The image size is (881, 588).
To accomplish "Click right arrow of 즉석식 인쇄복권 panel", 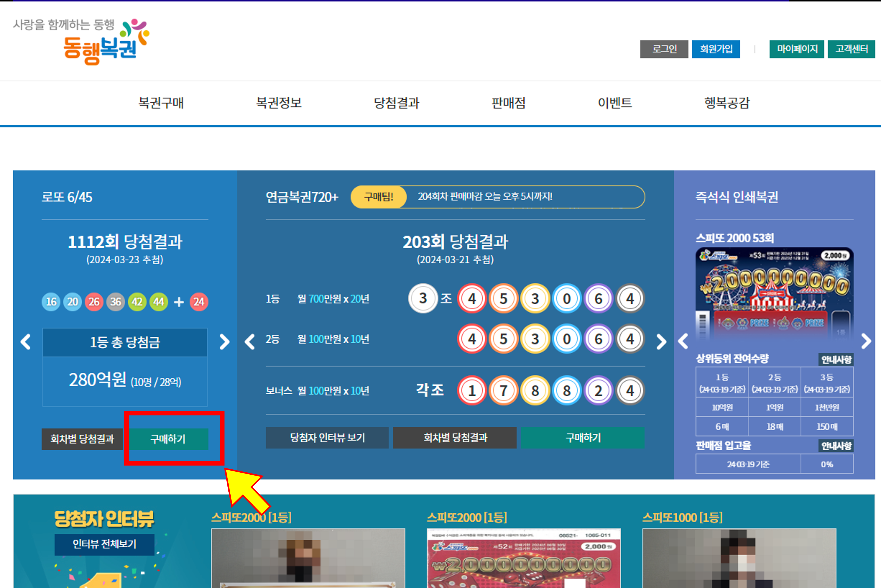I will (866, 341).
